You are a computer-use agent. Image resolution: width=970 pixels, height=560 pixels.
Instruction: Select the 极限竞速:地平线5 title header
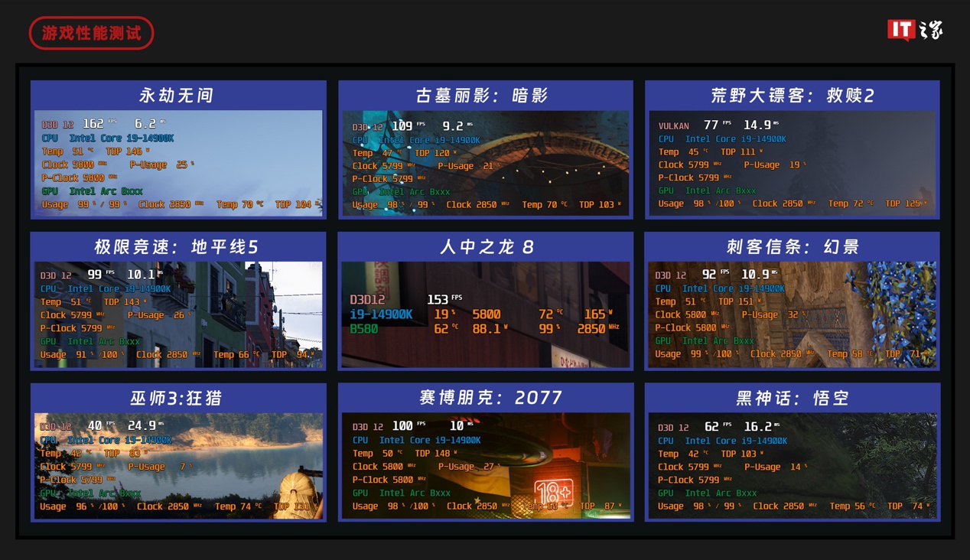[177, 247]
